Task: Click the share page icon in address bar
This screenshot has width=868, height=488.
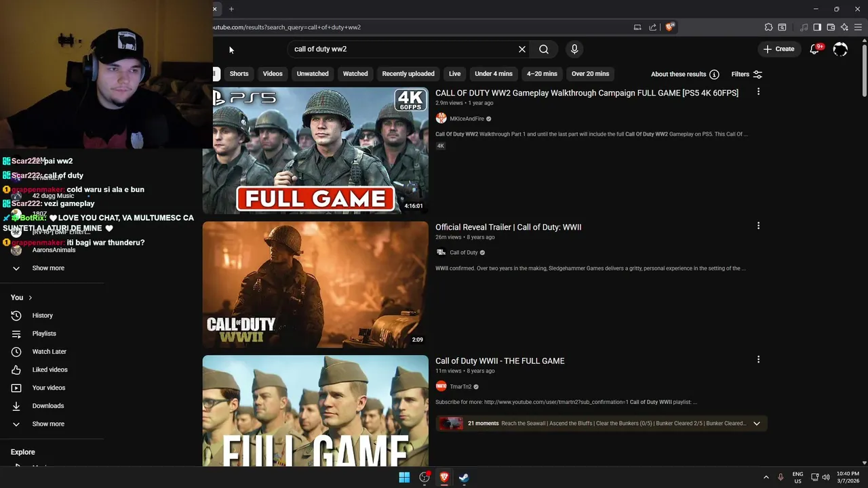Action: (x=652, y=27)
